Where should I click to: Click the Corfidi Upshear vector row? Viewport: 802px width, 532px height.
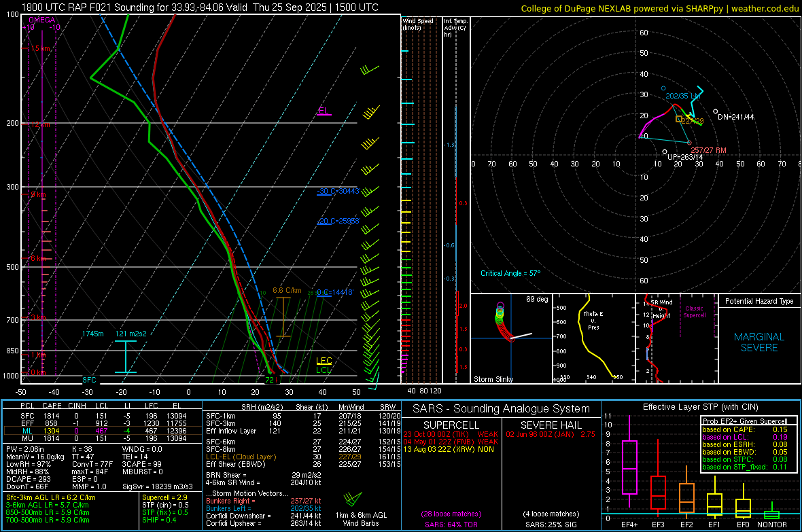point(264,523)
